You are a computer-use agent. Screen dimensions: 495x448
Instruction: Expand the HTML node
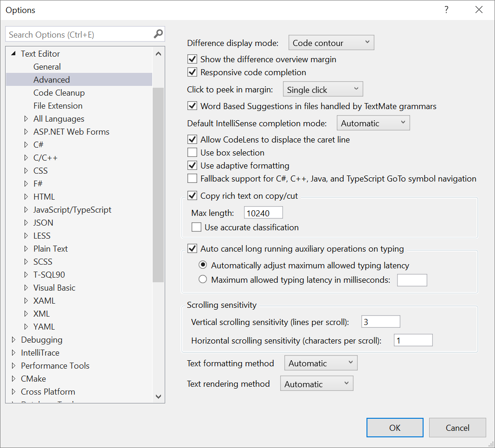26,196
